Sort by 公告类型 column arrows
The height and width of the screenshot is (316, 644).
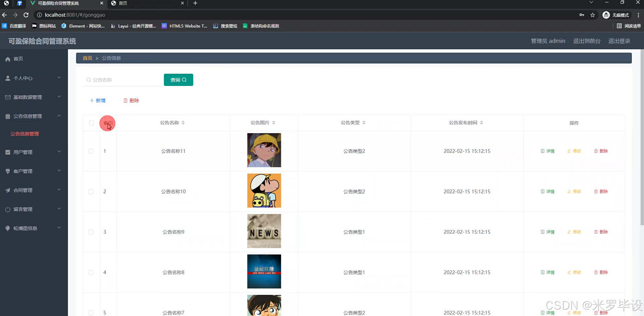tap(364, 123)
